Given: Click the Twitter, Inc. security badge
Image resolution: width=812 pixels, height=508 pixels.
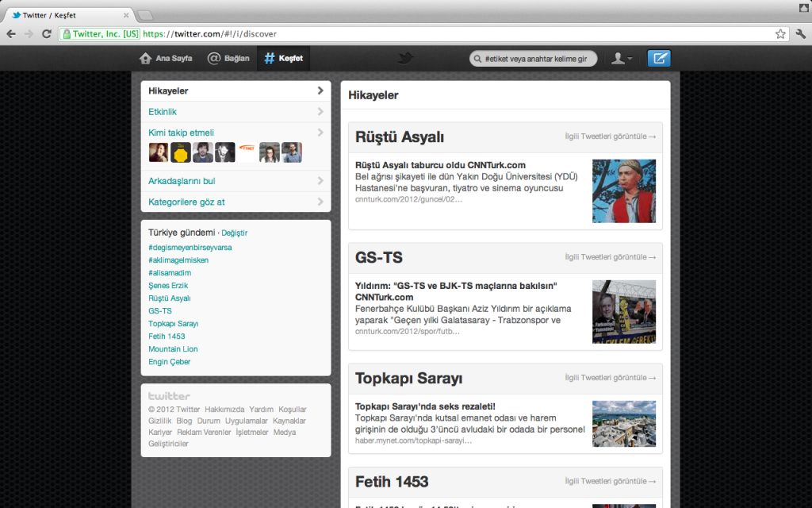Looking at the screenshot, I should (x=99, y=34).
